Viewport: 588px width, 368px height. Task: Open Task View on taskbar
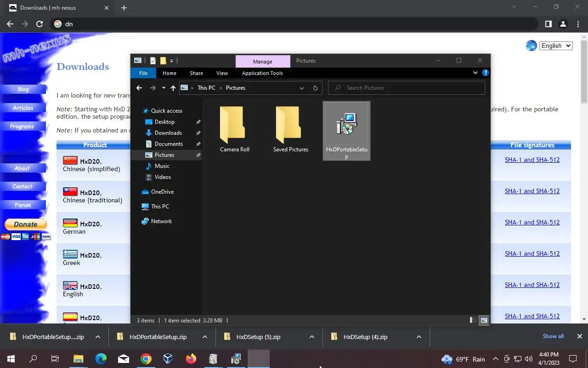[55, 359]
